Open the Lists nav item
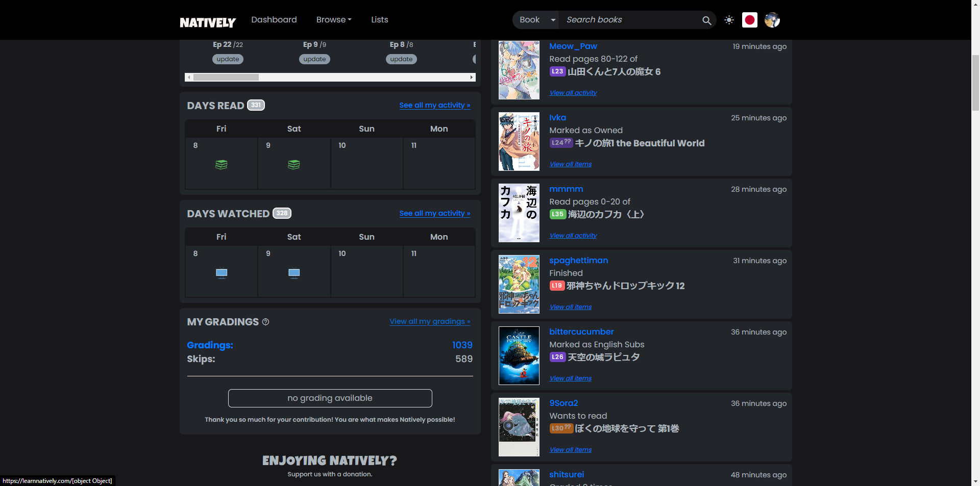 pos(379,20)
